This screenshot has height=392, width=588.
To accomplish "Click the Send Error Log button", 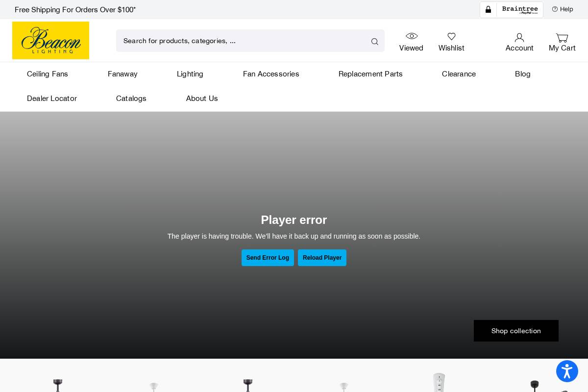I will pos(268,258).
